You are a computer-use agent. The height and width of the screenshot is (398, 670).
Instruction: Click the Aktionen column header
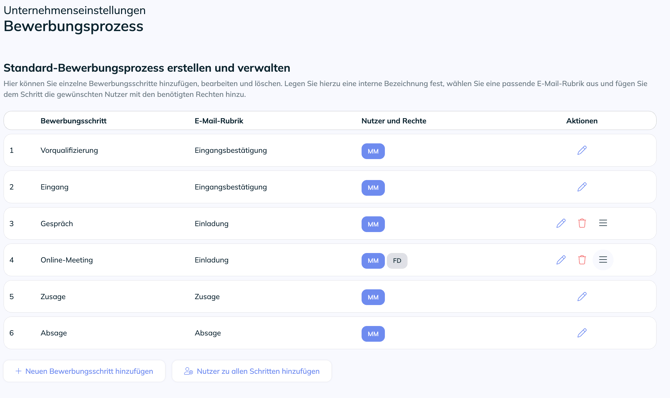(x=582, y=121)
